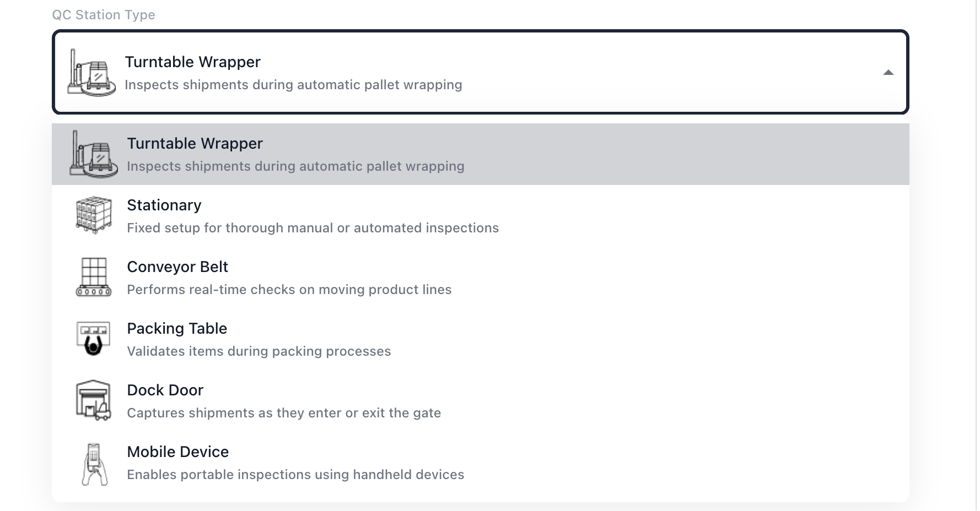Image resolution: width=980 pixels, height=511 pixels.
Task: Collapse the QC Station Type dropdown arrow
Action: (887, 73)
